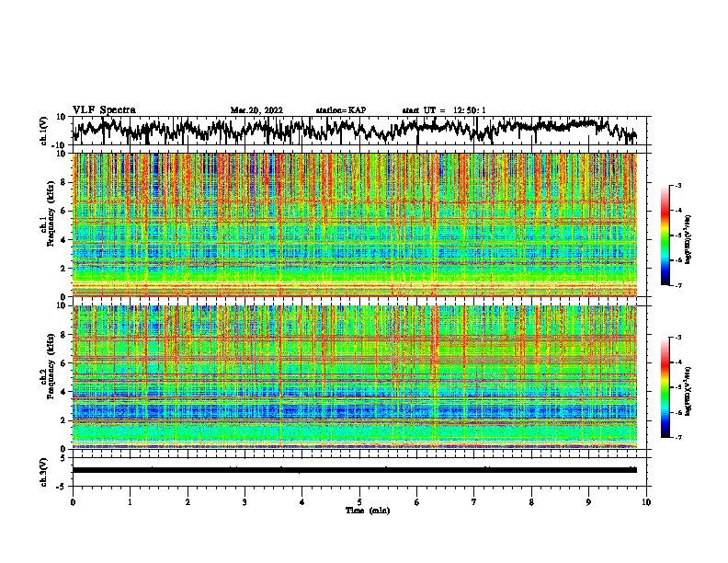The height and width of the screenshot is (563, 728).
Task: Click the ch.1 color scale log(PSD) label
Action: pos(688,239)
